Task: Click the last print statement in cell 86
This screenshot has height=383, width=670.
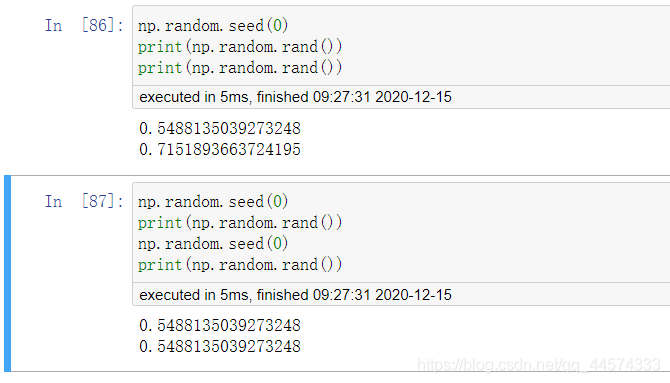Action: click(x=240, y=68)
